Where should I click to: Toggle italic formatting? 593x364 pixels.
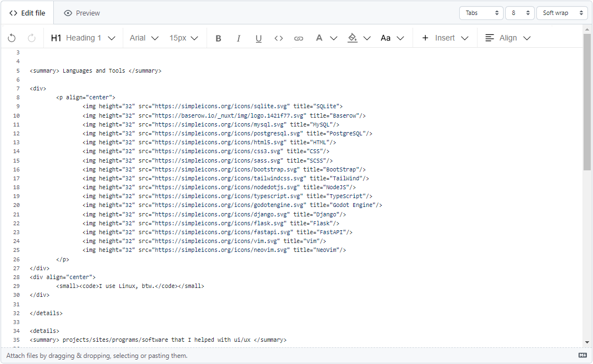pyautogui.click(x=239, y=38)
